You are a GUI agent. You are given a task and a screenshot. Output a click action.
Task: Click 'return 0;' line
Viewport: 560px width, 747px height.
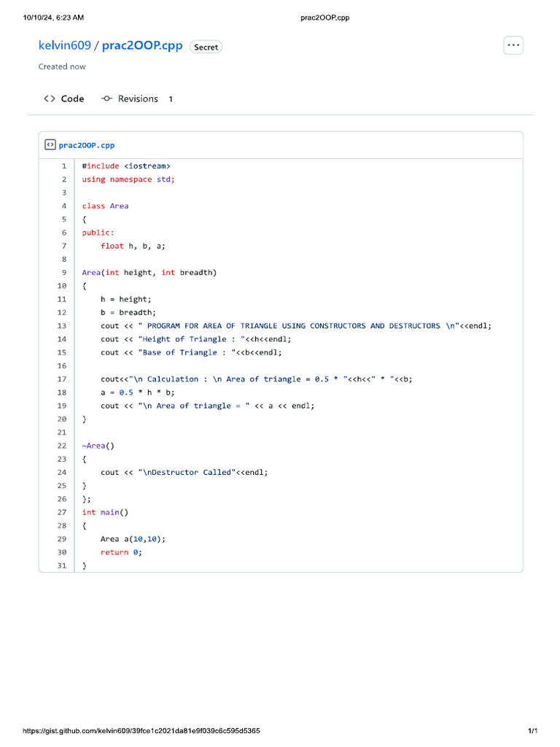point(122,553)
